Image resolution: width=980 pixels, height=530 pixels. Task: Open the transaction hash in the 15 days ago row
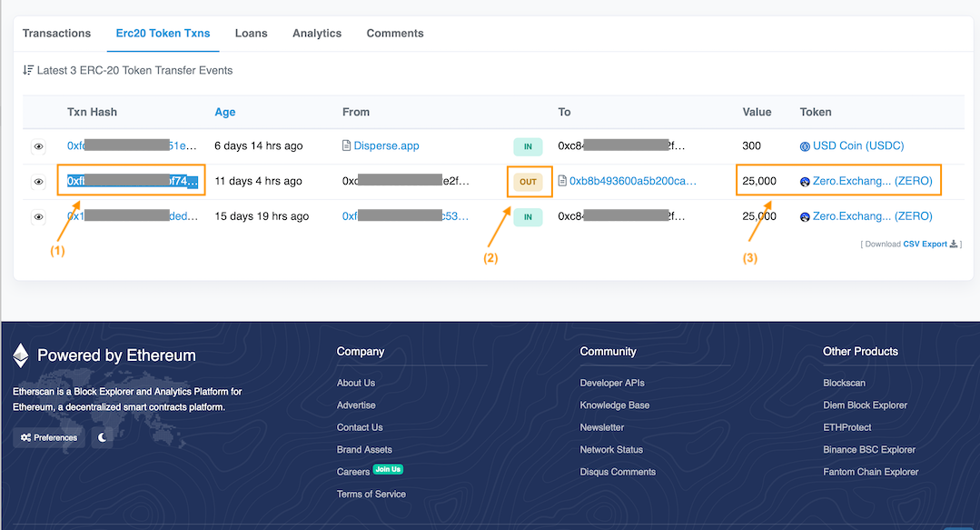pyautogui.click(x=132, y=215)
